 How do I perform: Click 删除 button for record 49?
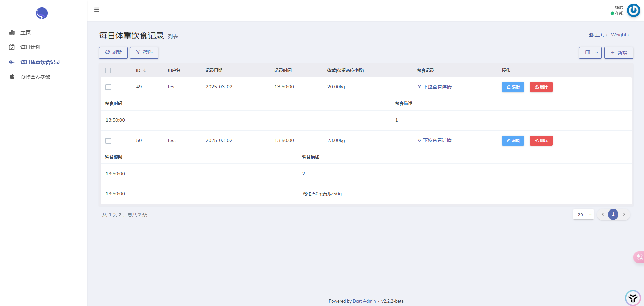541,87
